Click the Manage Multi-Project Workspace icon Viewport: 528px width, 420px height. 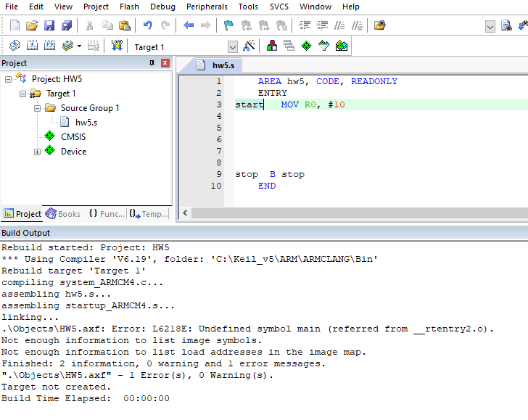pos(289,45)
